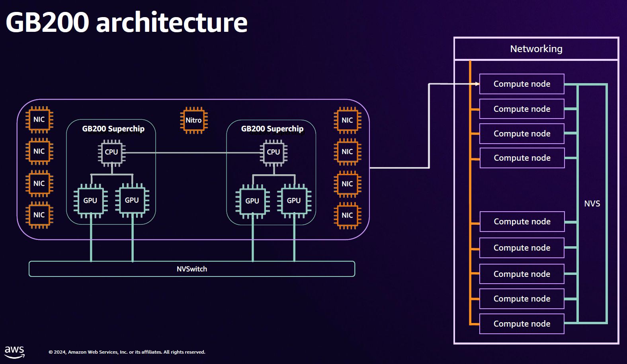627x364 pixels.
Task: Select the "NVSwitch" bar
Action: 192,269
